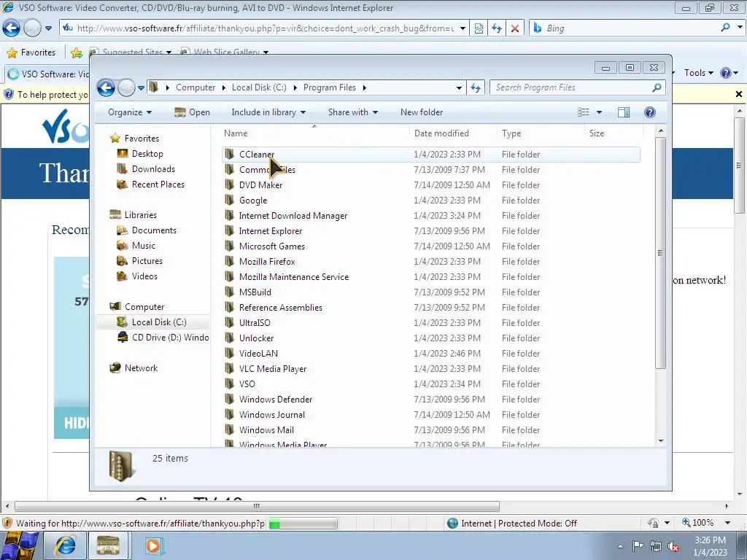This screenshot has height=560, width=747.
Task: Click the Explorer back arrow button
Action: tap(106, 87)
